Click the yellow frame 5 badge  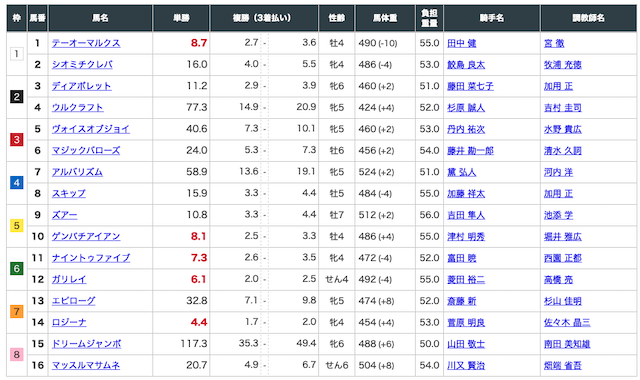click(16, 225)
